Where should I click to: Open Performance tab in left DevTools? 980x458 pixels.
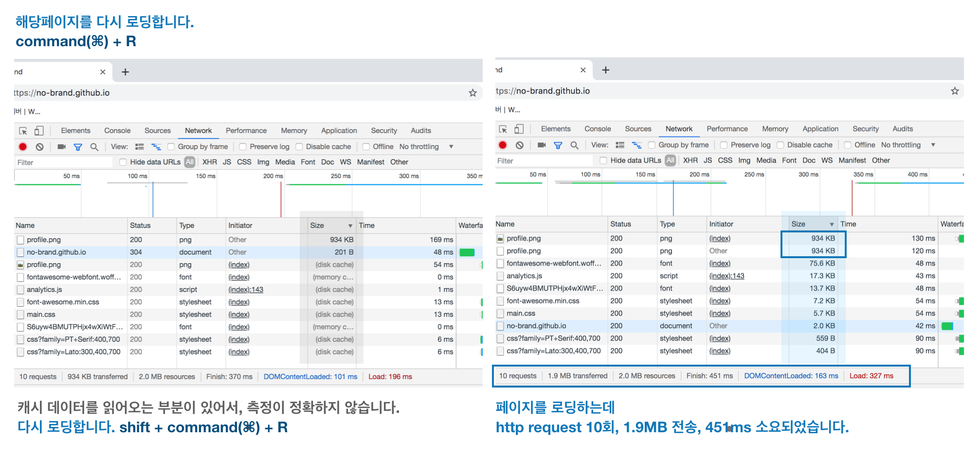246,131
